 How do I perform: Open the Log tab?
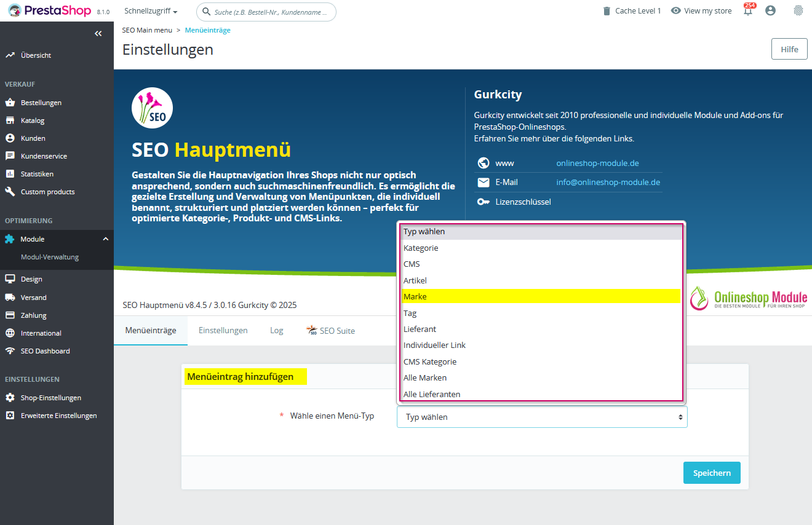(277, 330)
